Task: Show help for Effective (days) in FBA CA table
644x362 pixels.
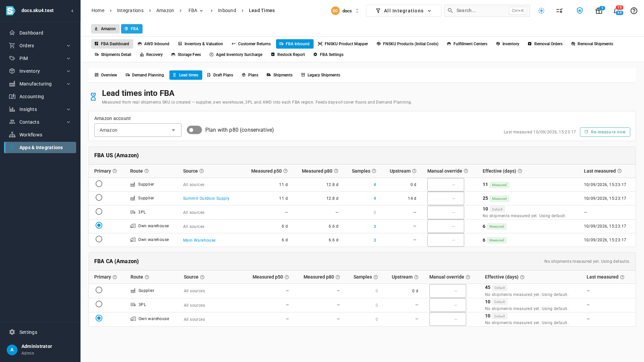Action: coord(522,277)
